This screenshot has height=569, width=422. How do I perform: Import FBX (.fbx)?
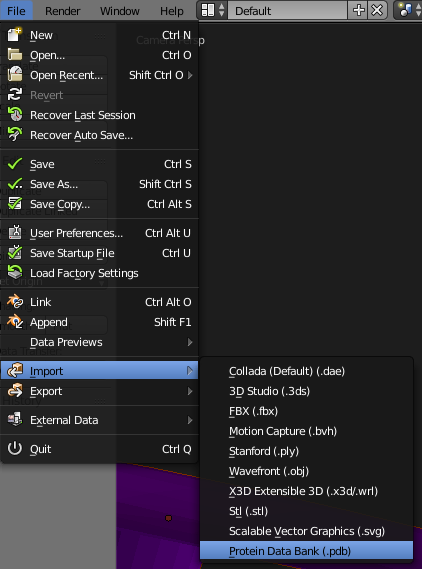(x=306, y=411)
